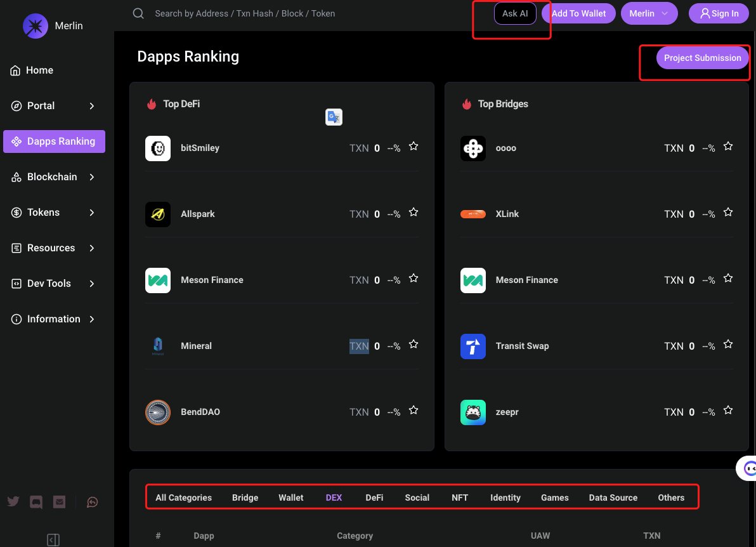
Task: Select the Games category tab
Action: [x=554, y=498]
